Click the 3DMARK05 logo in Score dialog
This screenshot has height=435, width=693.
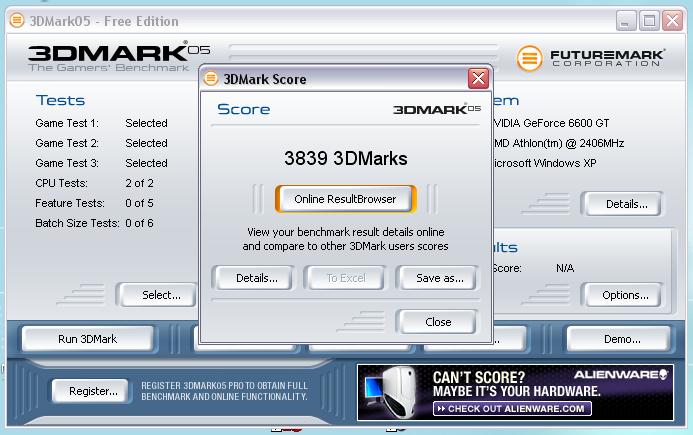pyautogui.click(x=437, y=109)
